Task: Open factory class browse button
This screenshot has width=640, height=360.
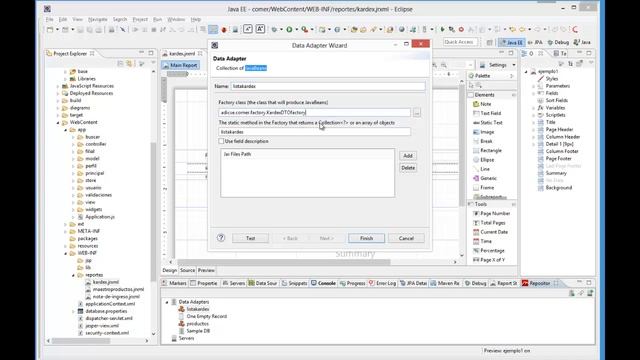Action: 417,112
